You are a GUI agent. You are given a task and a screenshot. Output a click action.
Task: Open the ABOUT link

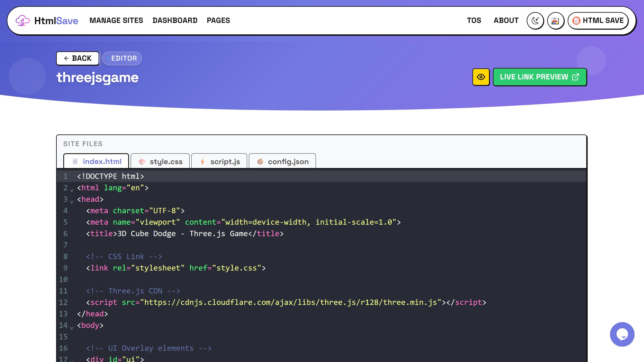506,20
